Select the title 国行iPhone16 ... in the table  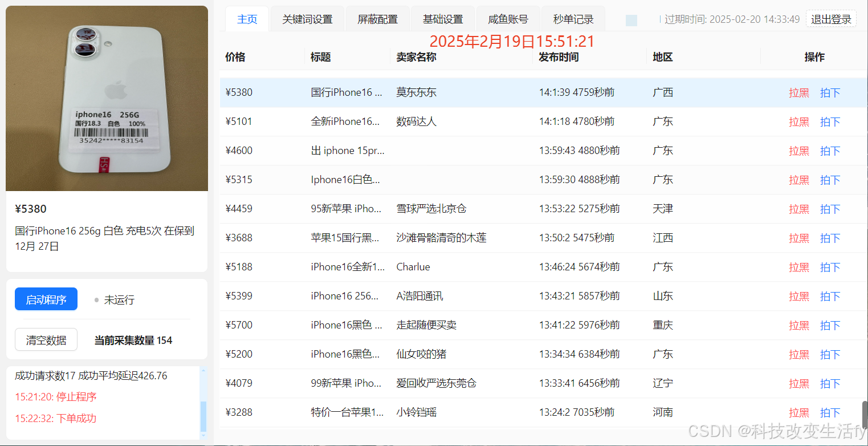coord(347,92)
